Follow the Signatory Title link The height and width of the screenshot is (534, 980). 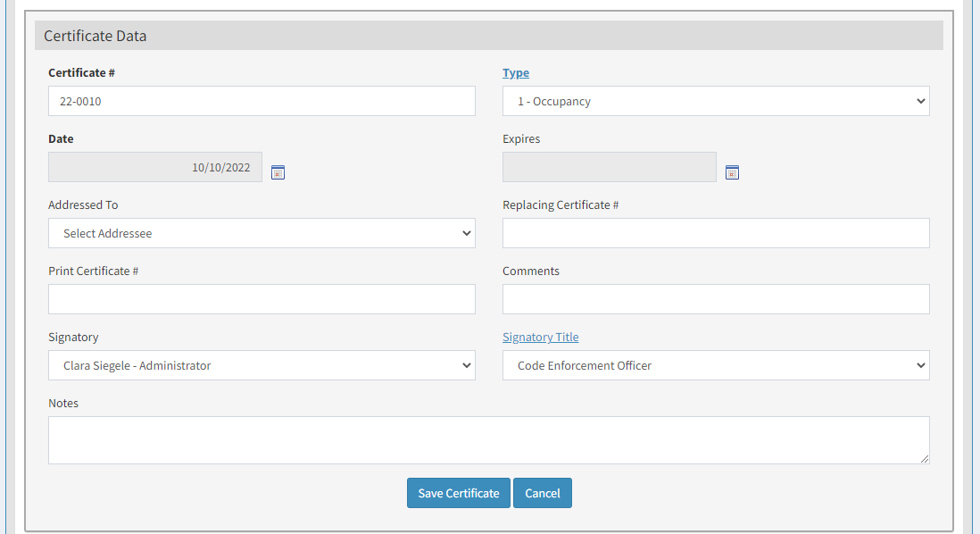541,337
